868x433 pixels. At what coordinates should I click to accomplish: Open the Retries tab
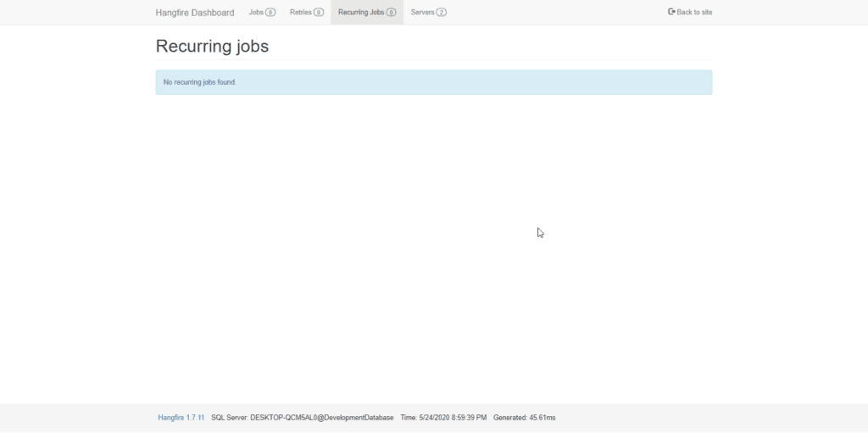click(307, 12)
